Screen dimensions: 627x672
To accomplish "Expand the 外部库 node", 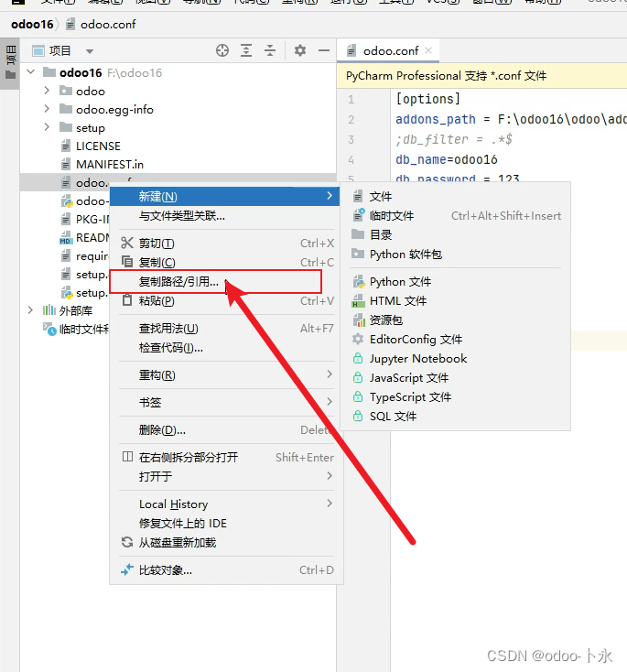I will (x=30, y=309).
